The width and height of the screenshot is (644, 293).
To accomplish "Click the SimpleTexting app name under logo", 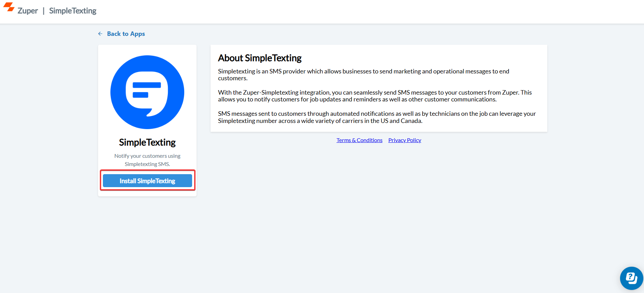I will point(147,142).
